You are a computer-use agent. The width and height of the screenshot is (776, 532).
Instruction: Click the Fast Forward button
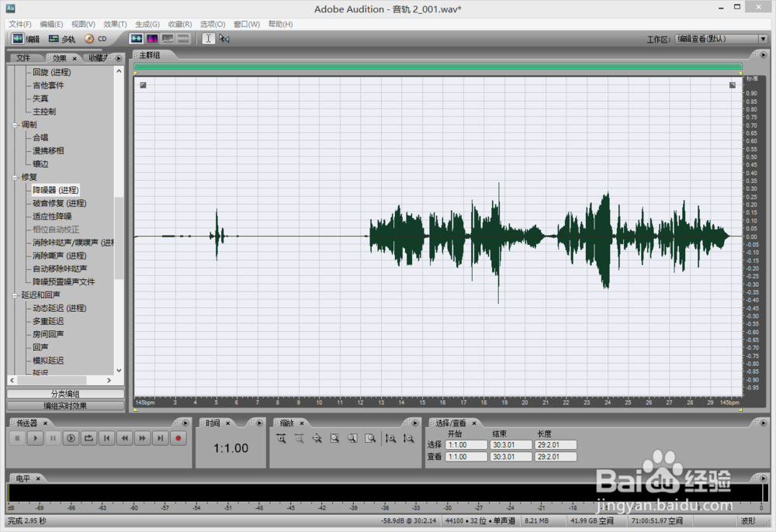[143, 438]
